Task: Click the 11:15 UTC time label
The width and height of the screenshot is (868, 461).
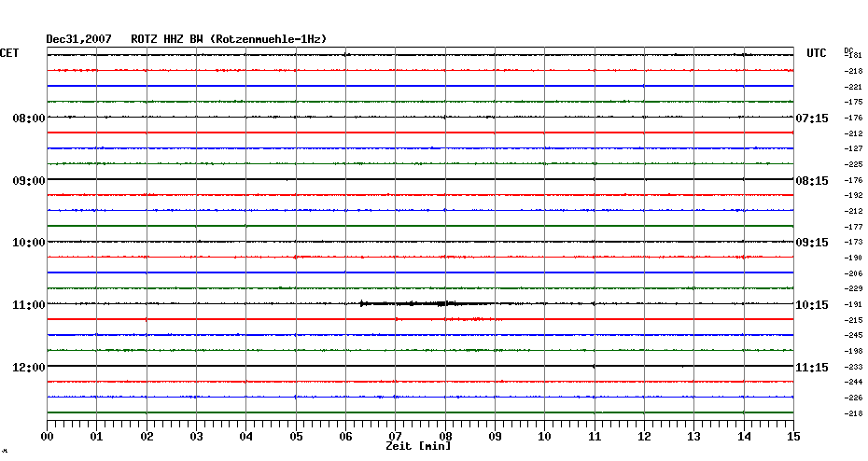Action: pyautogui.click(x=812, y=368)
